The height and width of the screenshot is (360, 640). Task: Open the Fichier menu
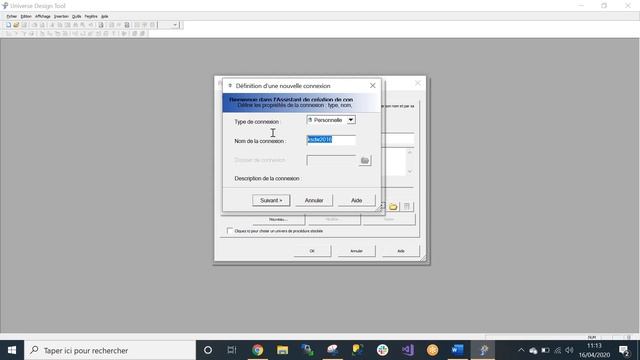11,16
